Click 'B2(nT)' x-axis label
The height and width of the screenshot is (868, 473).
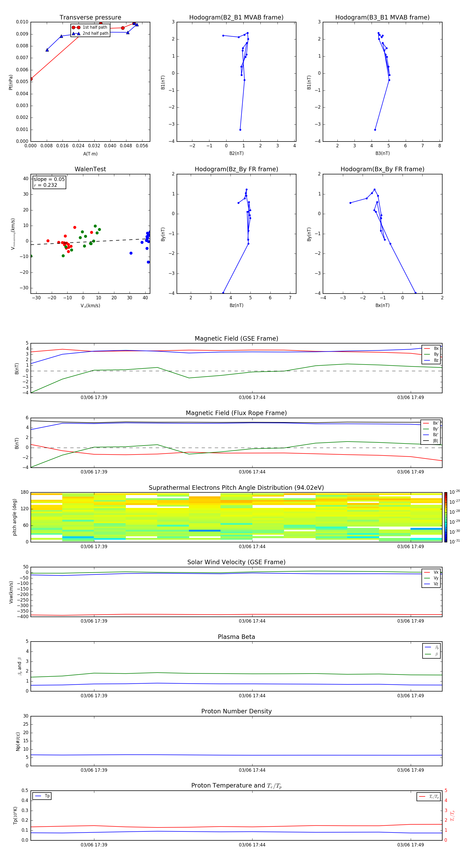point(236,153)
